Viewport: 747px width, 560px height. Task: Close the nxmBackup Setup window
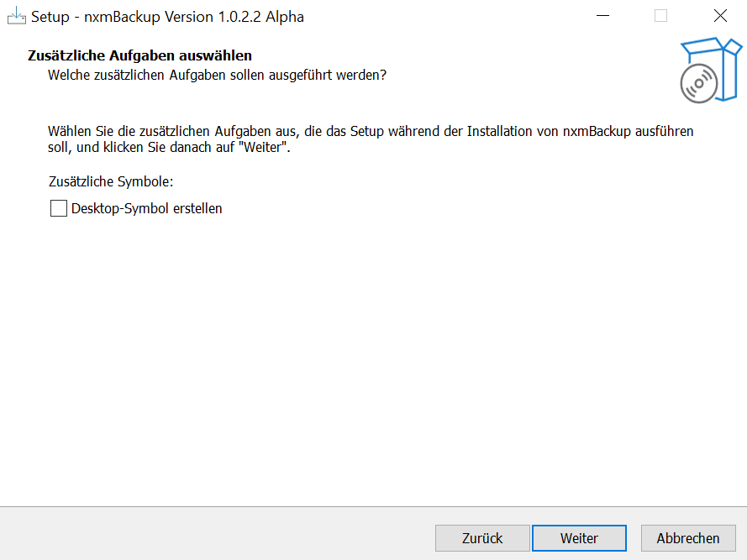[720, 16]
